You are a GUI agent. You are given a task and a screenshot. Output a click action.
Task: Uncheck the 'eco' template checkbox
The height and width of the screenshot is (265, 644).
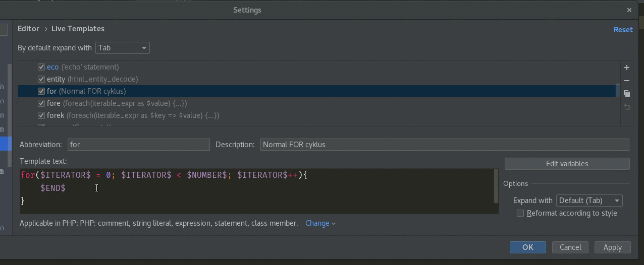(x=41, y=67)
